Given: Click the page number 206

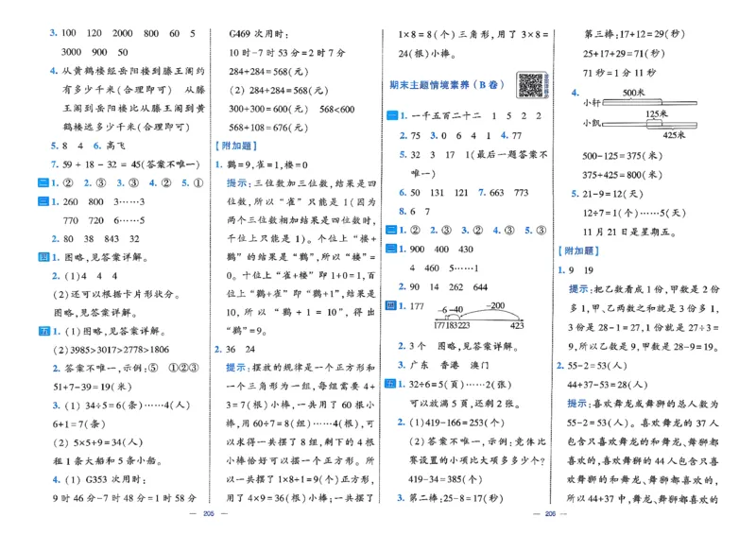Looking at the screenshot, I should tap(551, 514).
